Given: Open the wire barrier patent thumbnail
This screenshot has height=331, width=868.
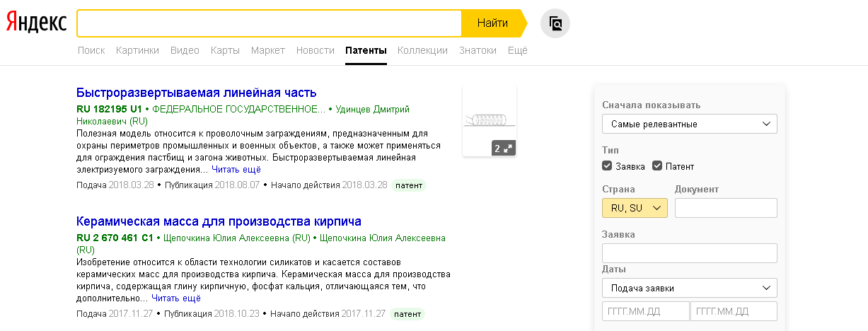Looking at the screenshot, I should pyautogui.click(x=488, y=117).
